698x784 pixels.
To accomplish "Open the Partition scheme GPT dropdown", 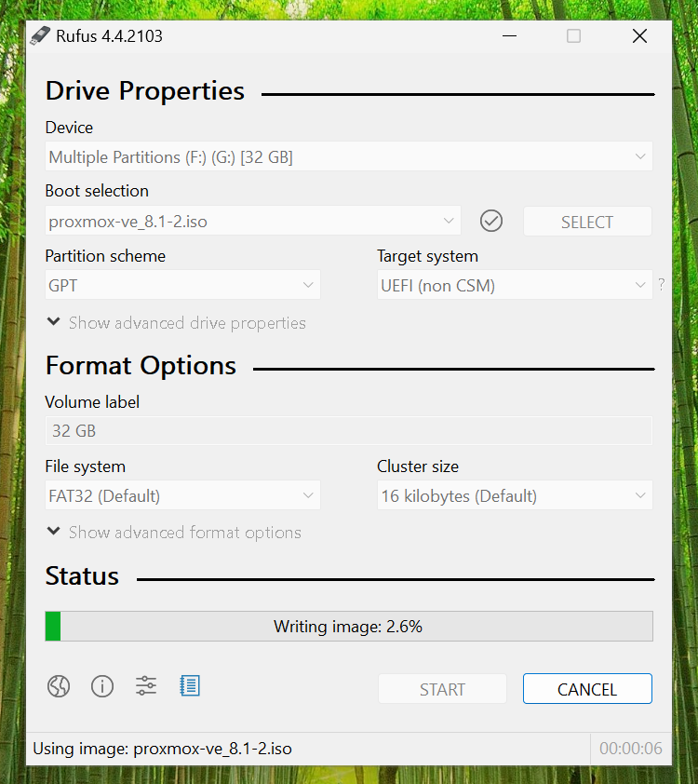I will click(182, 285).
